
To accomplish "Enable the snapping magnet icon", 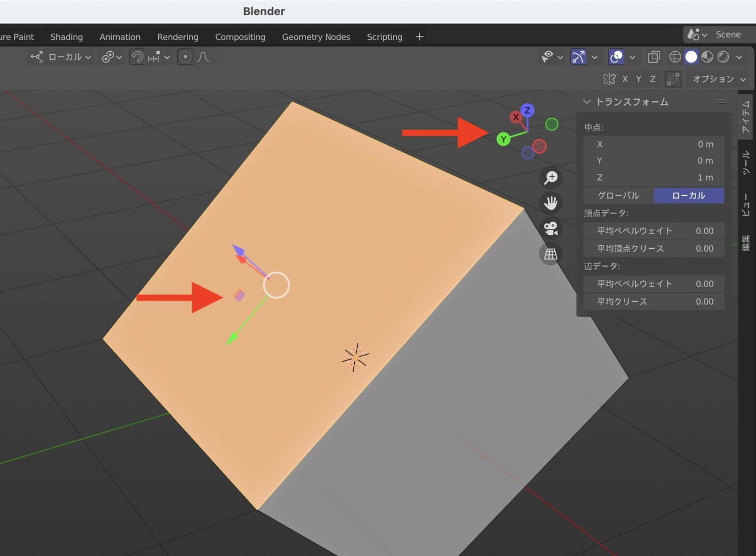I will [137, 57].
